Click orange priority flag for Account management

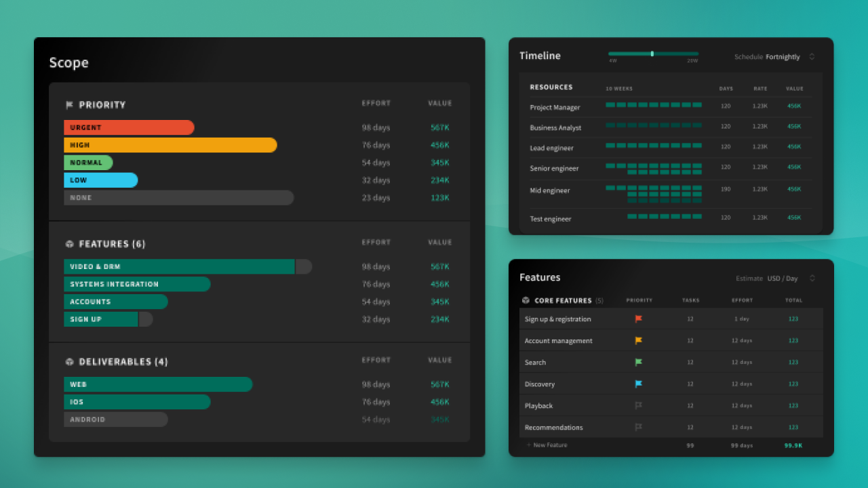pos(638,340)
